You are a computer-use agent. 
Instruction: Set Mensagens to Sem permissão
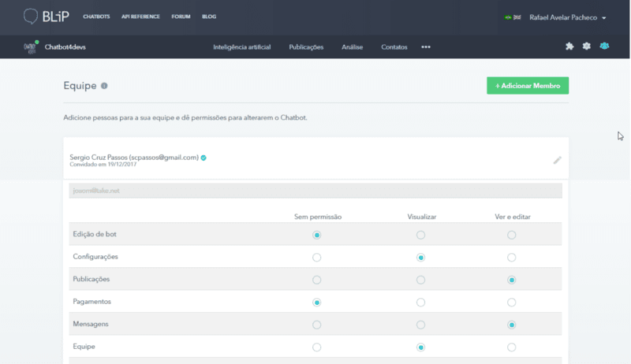tap(317, 325)
